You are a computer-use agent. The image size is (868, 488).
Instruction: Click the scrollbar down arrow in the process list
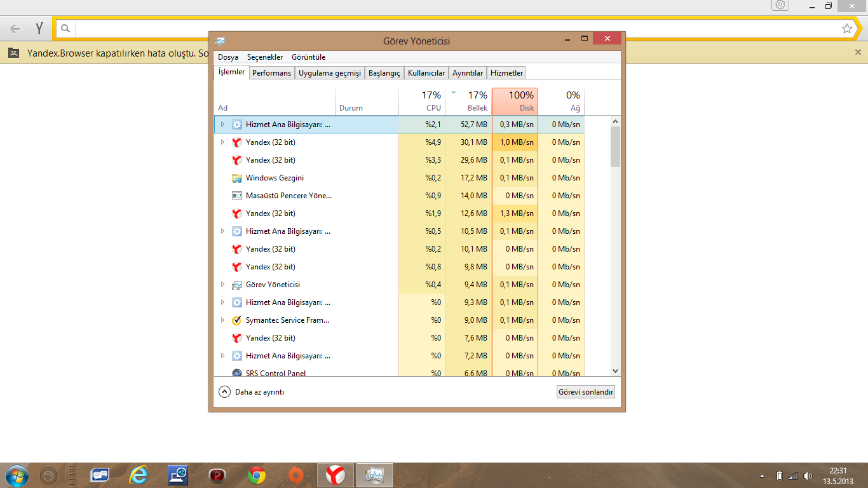615,371
